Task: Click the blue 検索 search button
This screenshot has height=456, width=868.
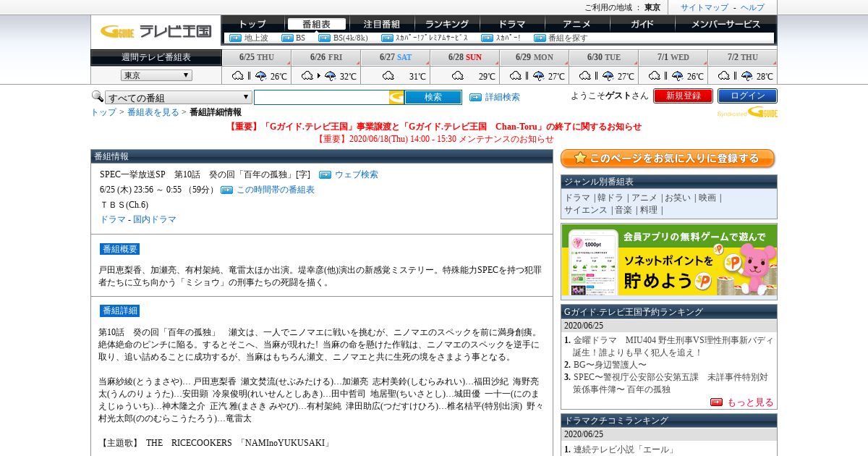Action: coord(433,97)
